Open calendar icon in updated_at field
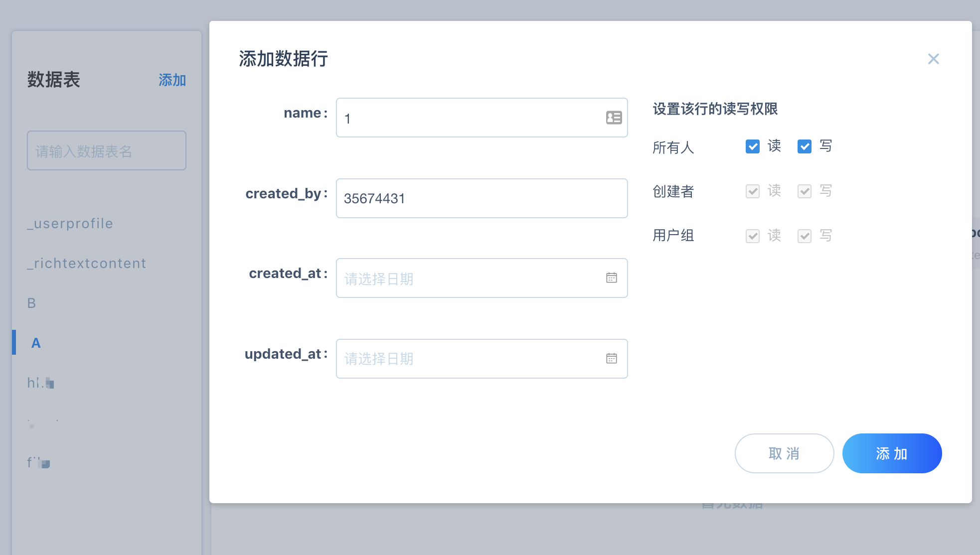 612,359
